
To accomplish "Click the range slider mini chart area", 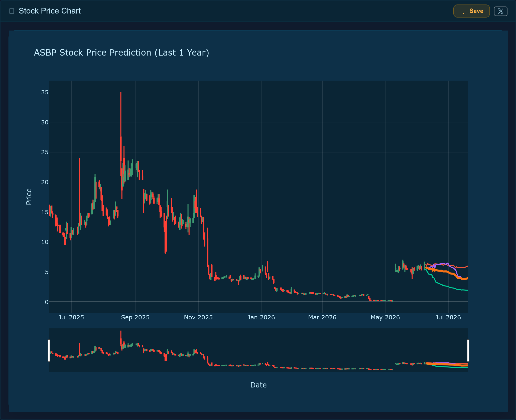I will (x=258, y=350).
